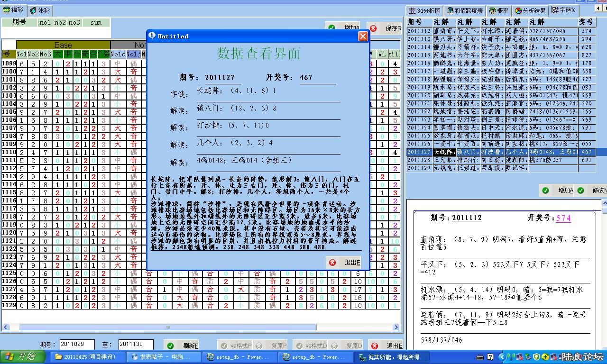
Task: Close the Untitled dialog window
Action: [x=363, y=36]
